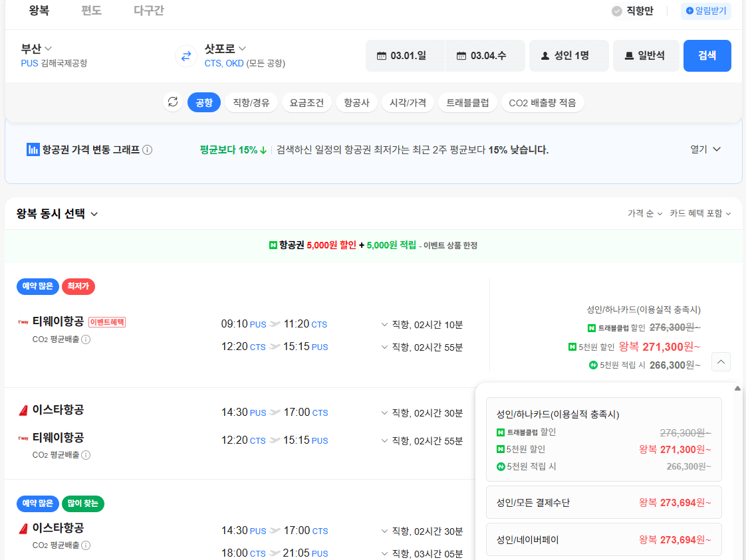This screenshot has height=560, width=746.
Task: Enable the CO2 배출량 적음 filter
Action: (x=543, y=103)
